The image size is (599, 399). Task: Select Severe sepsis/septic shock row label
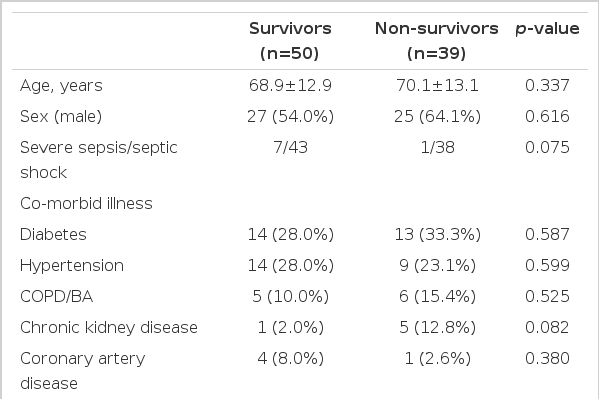pyautogui.click(x=99, y=160)
